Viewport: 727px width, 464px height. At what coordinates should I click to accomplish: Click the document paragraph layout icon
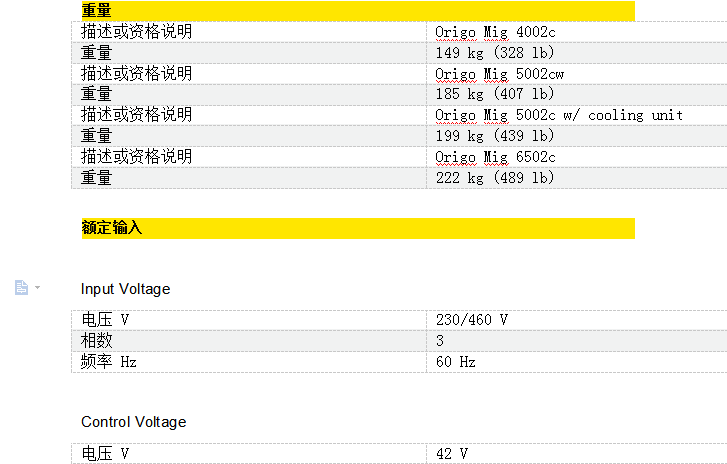[x=21, y=288]
